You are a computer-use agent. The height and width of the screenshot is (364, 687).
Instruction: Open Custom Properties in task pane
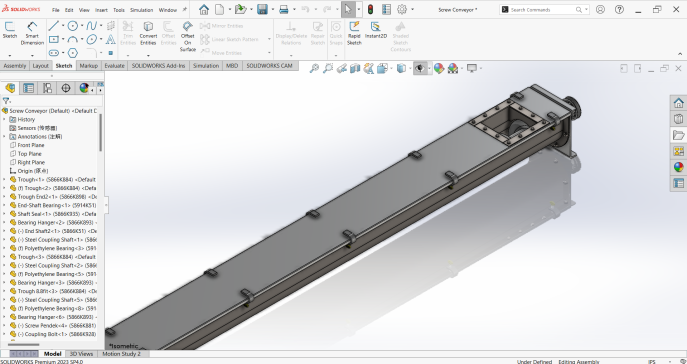click(x=679, y=183)
